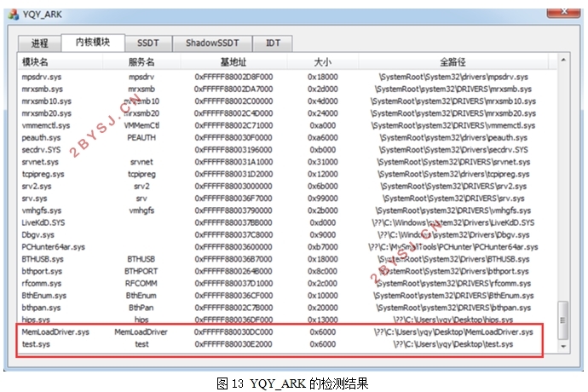This screenshot has width=588, height=392.
Task: Select the peauth.sys module row
Action: pos(288,138)
